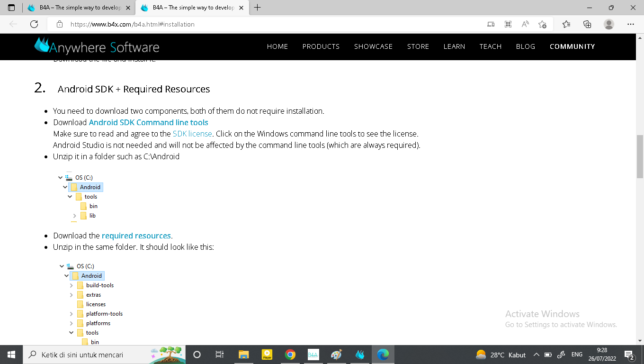644x364 pixels.
Task: Open the app available (install site) icon
Action: click(x=491, y=24)
